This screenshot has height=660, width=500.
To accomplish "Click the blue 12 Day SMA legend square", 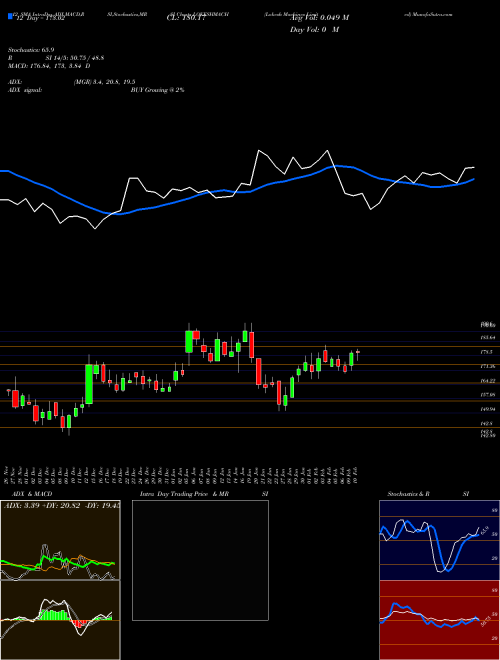I will tap(10, 17).
